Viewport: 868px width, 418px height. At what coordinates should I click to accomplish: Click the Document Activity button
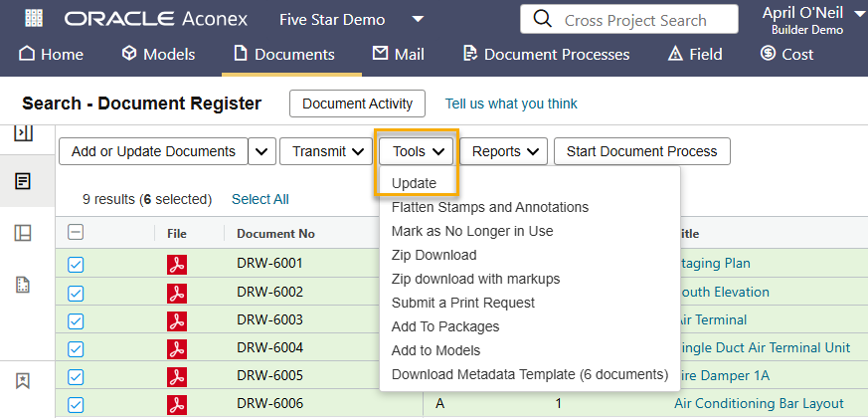(x=357, y=104)
